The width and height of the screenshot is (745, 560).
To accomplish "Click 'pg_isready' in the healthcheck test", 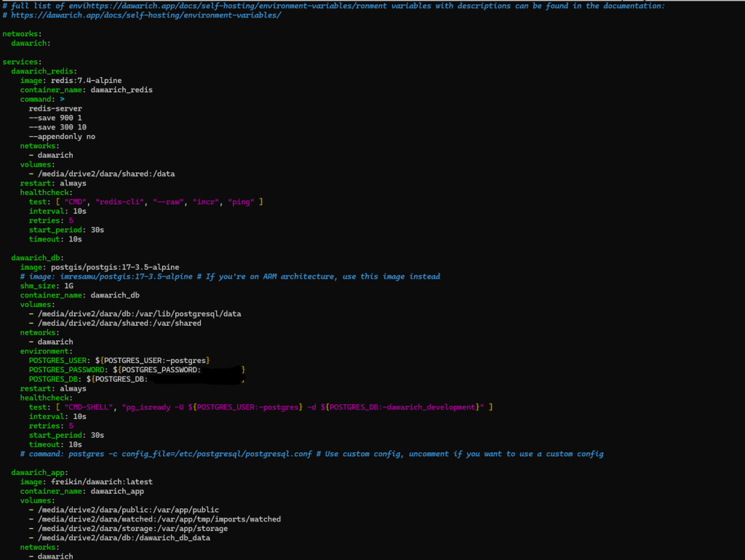I will (148, 407).
